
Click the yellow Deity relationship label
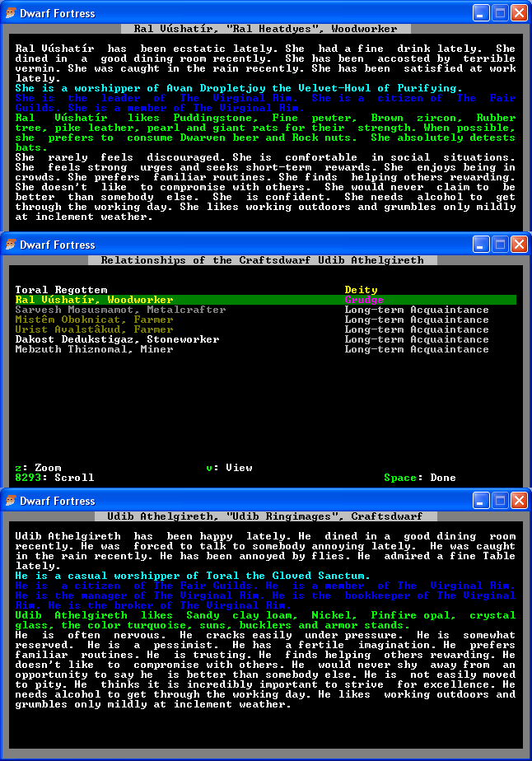pos(362,290)
